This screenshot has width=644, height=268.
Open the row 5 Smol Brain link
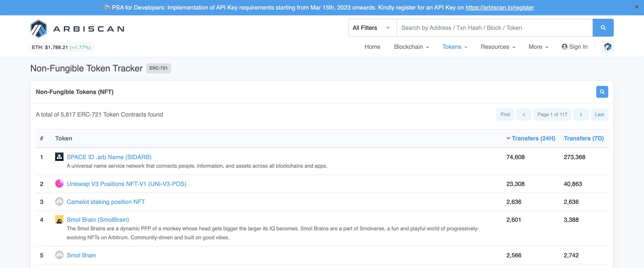click(81, 255)
